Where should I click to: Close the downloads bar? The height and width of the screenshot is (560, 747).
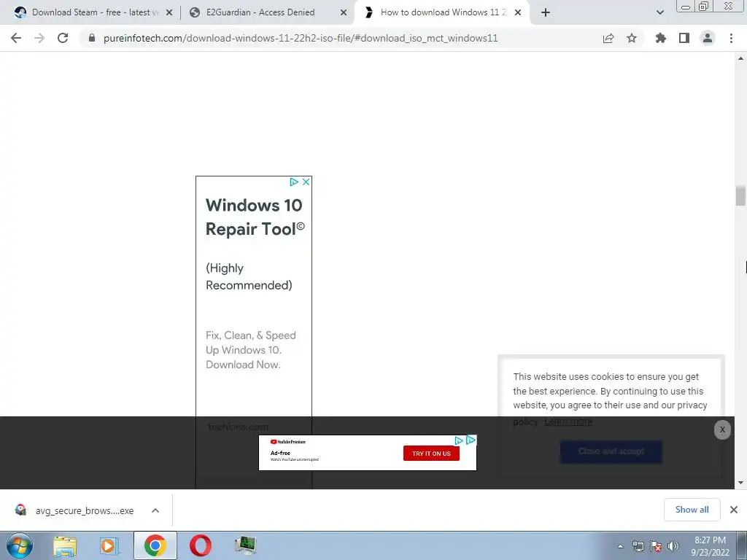click(734, 510)
